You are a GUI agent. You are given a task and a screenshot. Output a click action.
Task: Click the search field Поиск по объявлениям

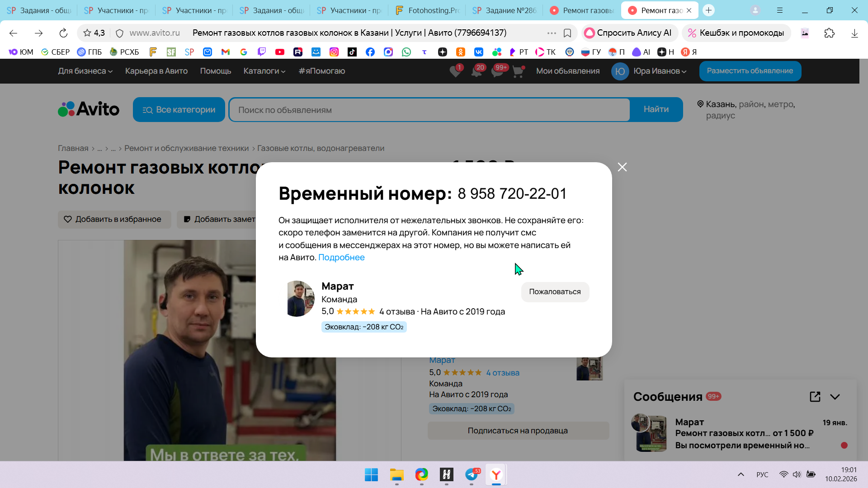[x=429, y=110]
